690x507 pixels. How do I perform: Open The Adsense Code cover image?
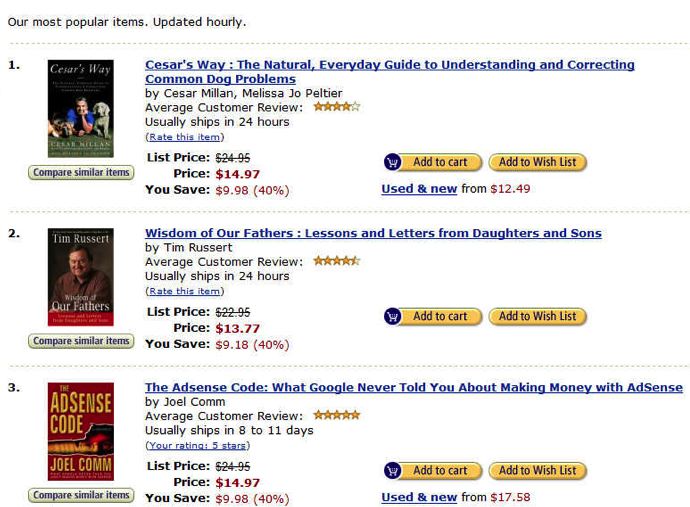click(81, 431)
